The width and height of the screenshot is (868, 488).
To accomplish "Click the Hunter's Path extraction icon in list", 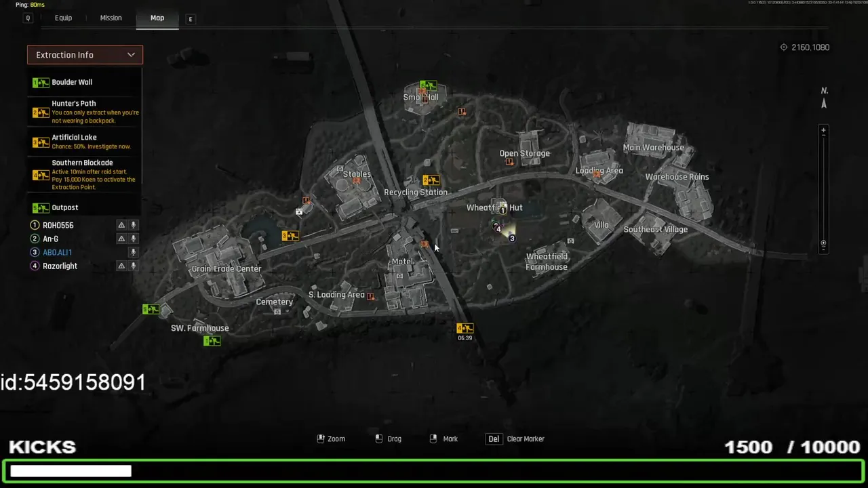I will [x=41, y=112].
